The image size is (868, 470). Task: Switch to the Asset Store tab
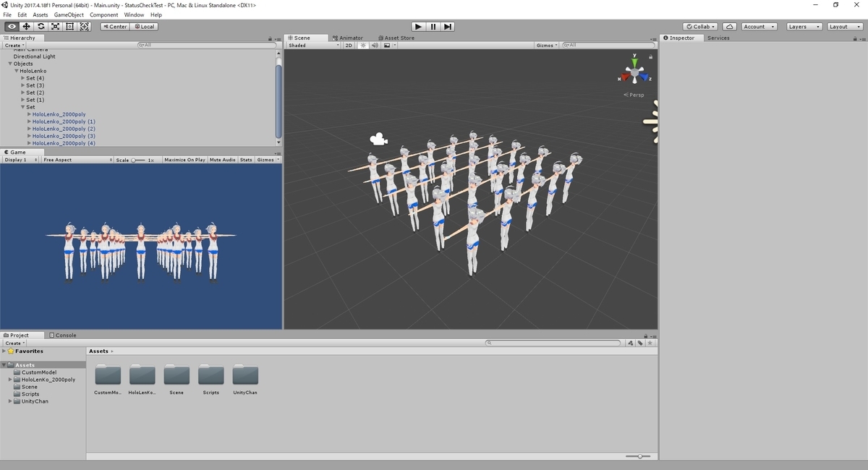pyautogui.click(x=396, y=38)
